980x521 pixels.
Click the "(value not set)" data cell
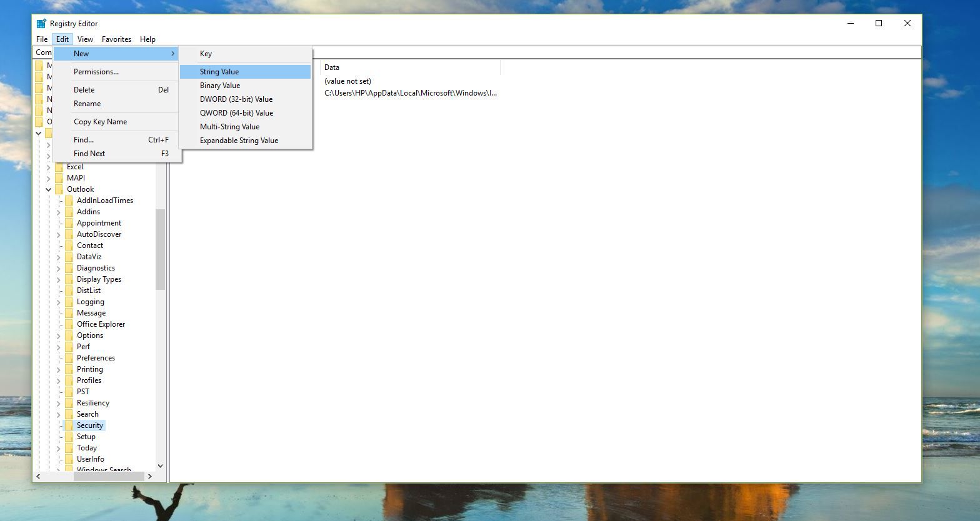[347, 81]
